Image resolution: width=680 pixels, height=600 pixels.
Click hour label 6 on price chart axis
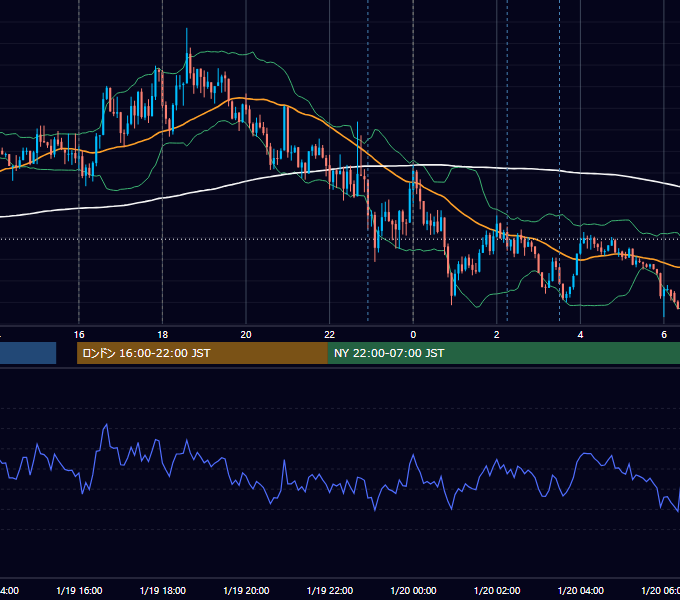664,335
